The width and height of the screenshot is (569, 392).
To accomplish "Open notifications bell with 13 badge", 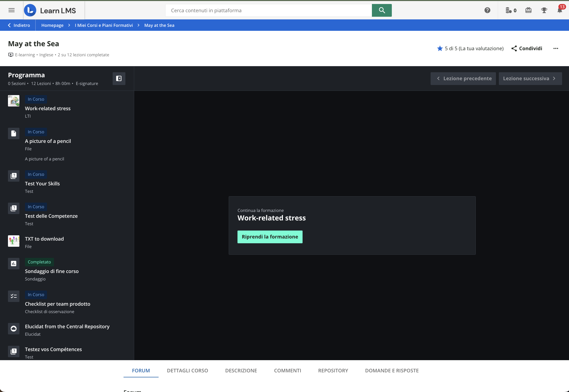I will tap(560, 10).
